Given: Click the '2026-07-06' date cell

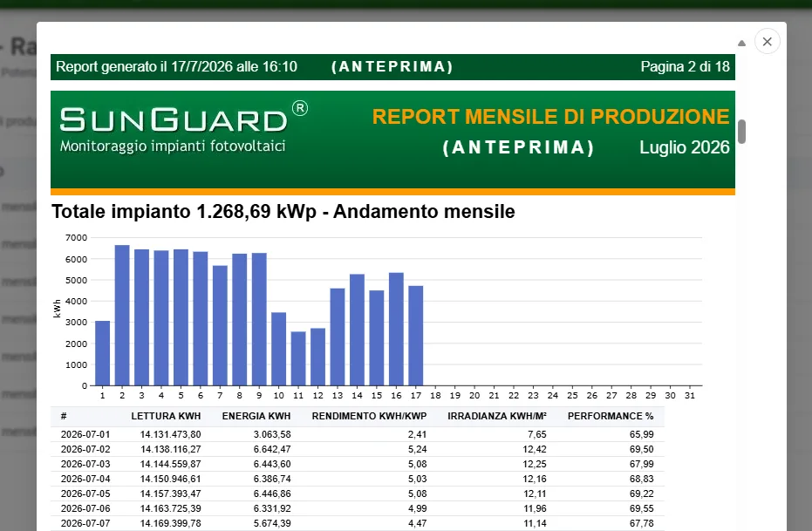Looking at the screenshot, I should pos(85,508).
